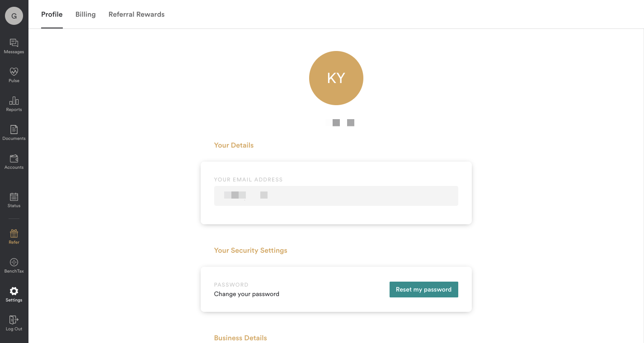
Task: Click the Business Details heading
Action: [240, 338]
